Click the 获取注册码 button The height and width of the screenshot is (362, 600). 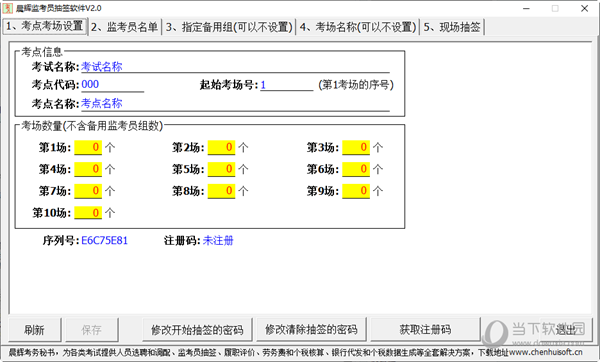coord(425,329)
